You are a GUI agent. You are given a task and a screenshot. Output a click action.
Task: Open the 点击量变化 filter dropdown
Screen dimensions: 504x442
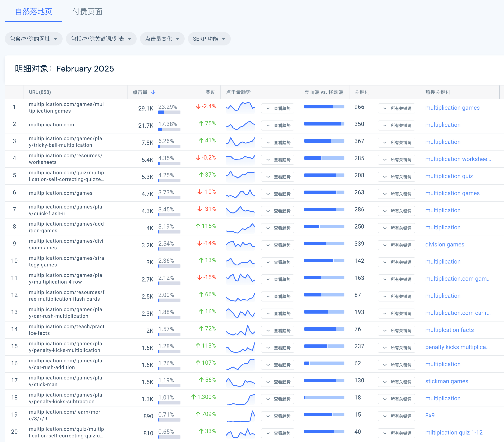pyautogui.click(x=162, y=39)
